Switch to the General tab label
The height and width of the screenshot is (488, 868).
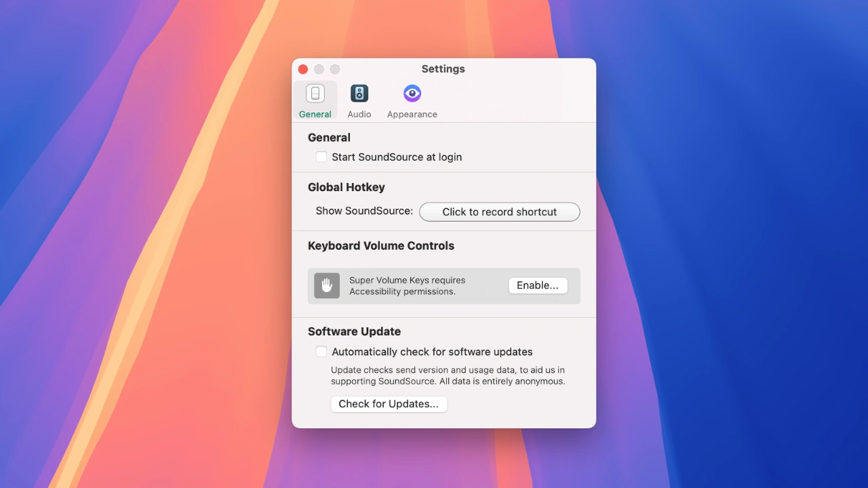315,115
